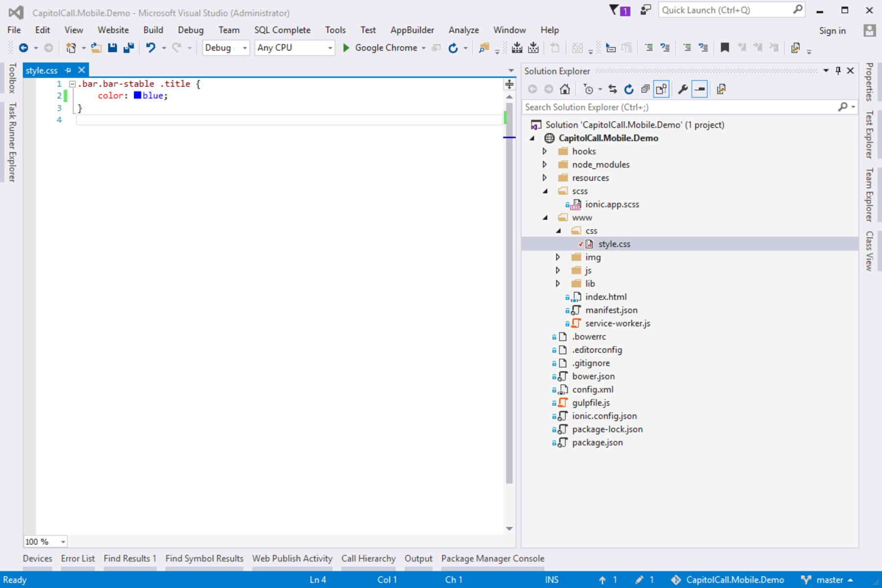This screenshot has width=882, height=588.
Task: Click the git branch icon in status bar
Action: [806, 580]
